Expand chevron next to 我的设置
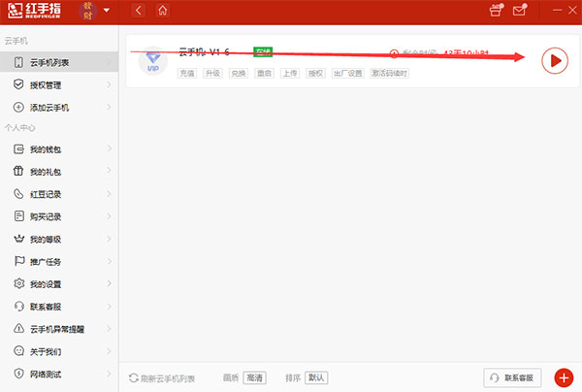This screenshot has width=582, height=392. click(x=109, y=283)
